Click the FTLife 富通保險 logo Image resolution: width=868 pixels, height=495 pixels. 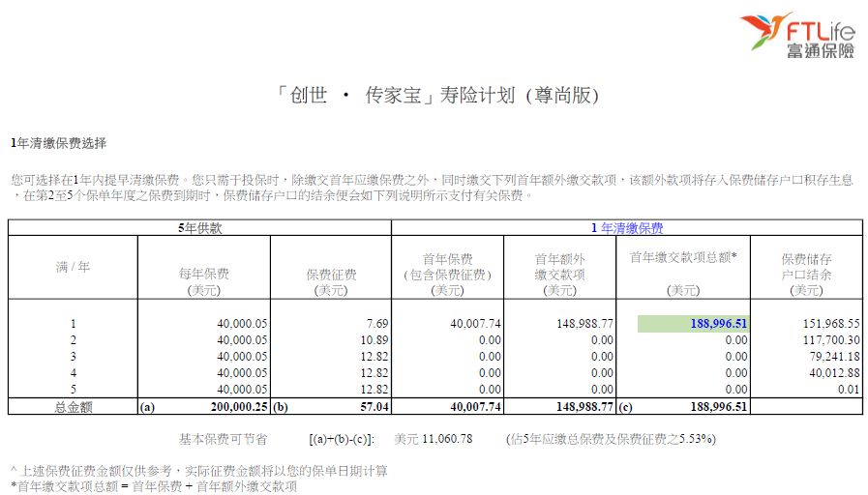[x=798, y=35]
